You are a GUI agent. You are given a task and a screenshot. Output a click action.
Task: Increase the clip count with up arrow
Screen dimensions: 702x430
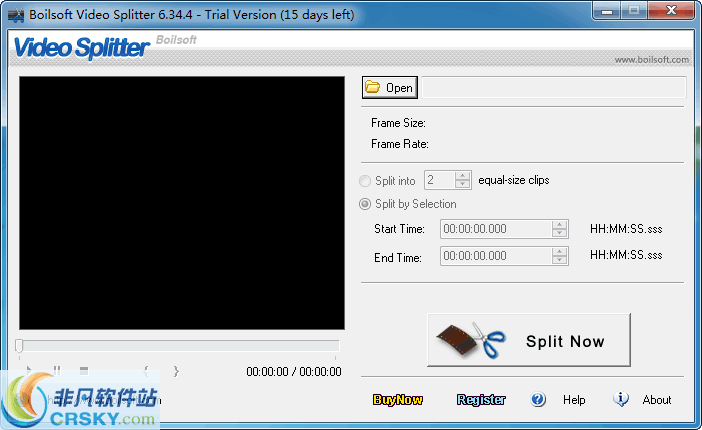point(462,176)
